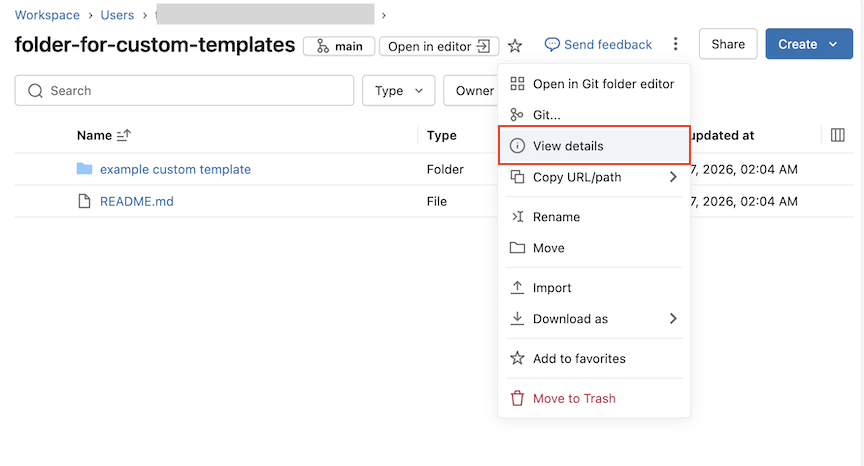This screenshot has height=466, width=864.
Task: Expand the Download as submenu
Action: 593,319
